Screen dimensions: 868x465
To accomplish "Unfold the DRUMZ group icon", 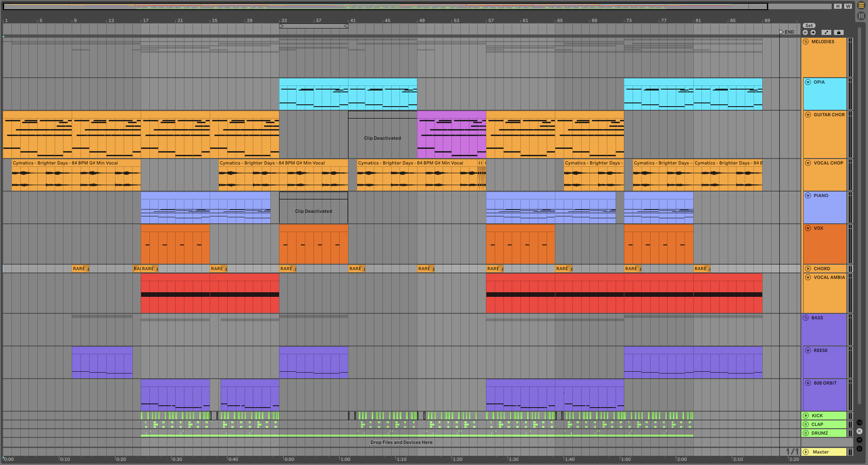I will pyautogui.click(x=805, y=433).
